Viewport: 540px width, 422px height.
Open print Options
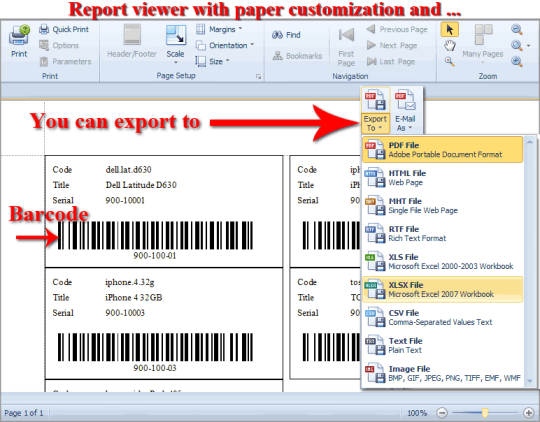click(59, 45)
